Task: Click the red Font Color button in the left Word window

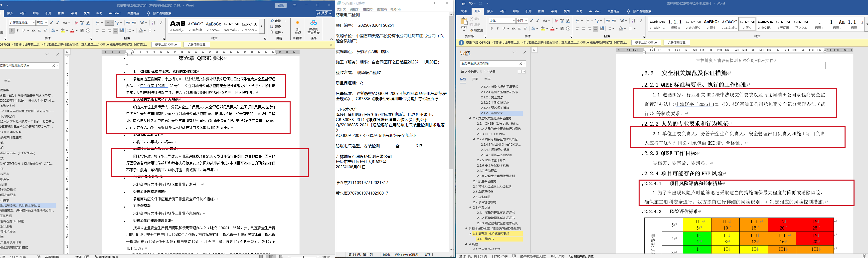Action: pyautogui.click(x=72, y=31)
